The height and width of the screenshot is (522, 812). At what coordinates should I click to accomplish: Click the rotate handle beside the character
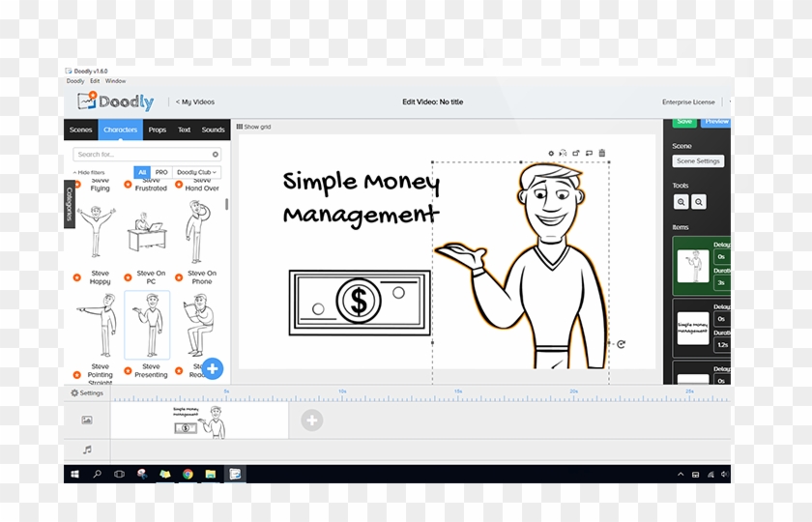tap(621, 344)
